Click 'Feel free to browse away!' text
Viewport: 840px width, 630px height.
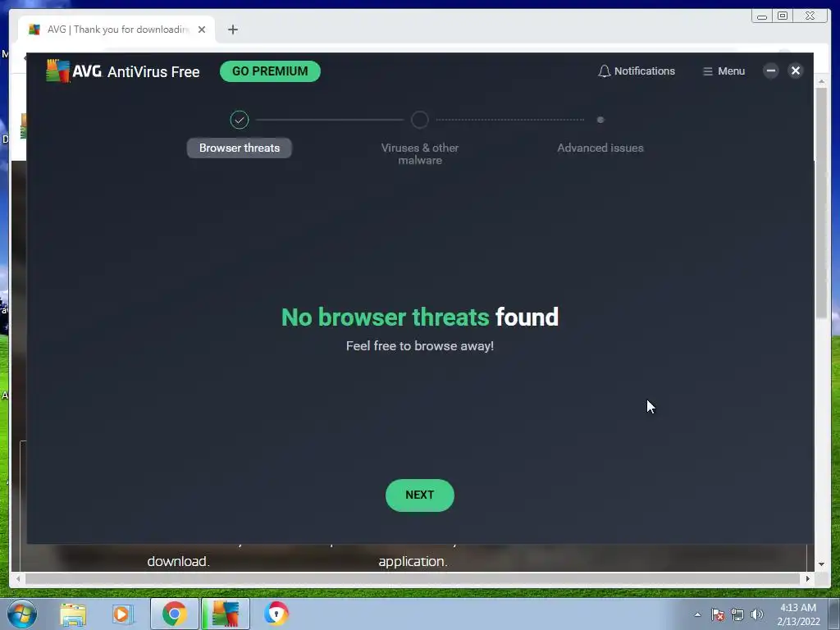(419, 346)
